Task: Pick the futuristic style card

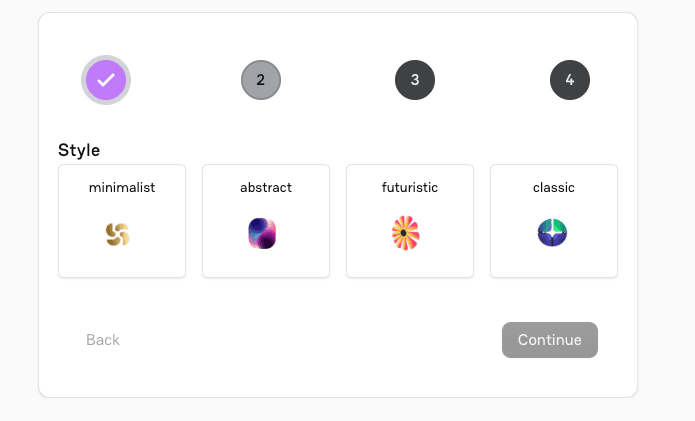Action: click(410, 258)
